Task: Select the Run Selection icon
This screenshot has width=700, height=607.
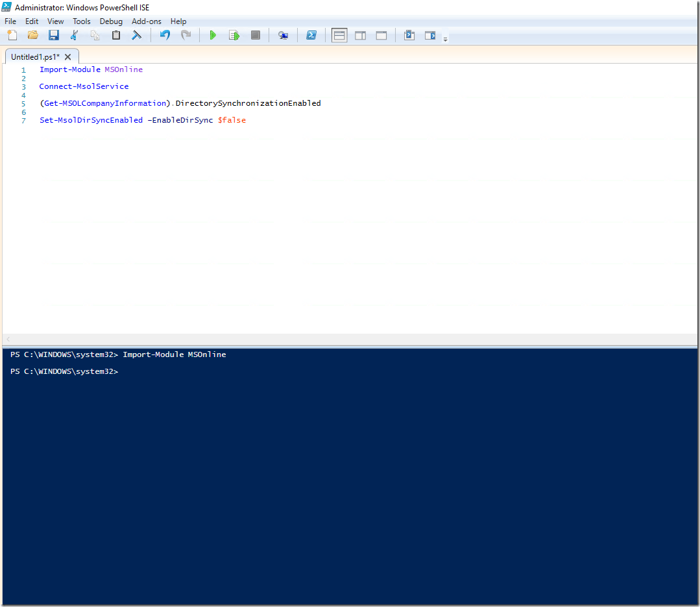Action: [234, 35]
